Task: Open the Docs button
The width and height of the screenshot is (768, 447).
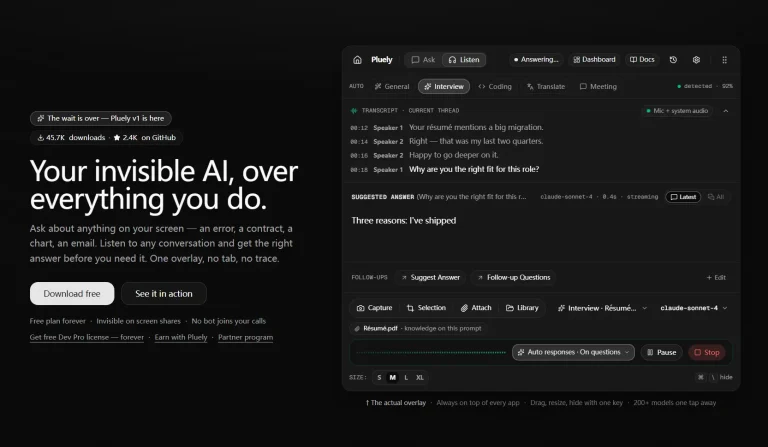Action: (642, 60)
